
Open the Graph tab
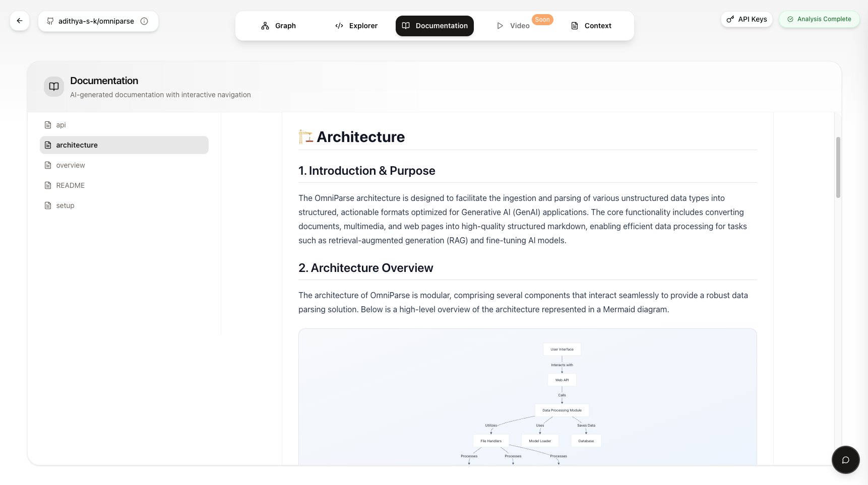point(278,26)
